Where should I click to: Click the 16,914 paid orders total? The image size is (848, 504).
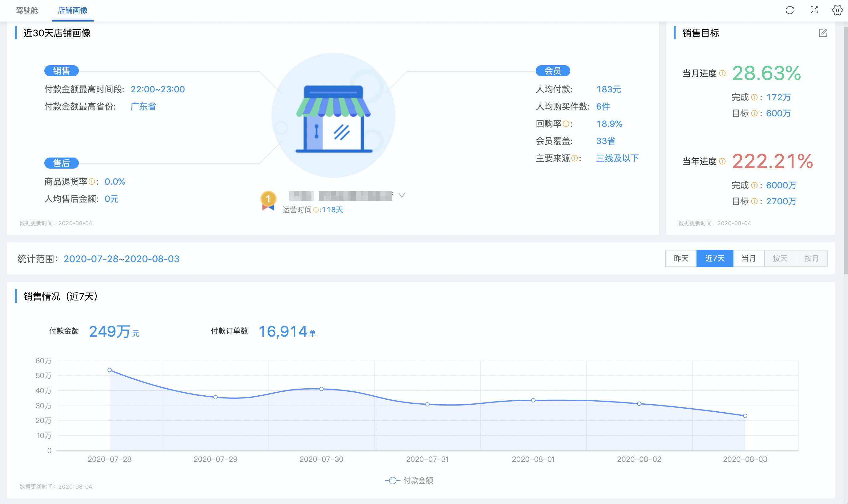point(283,331)
